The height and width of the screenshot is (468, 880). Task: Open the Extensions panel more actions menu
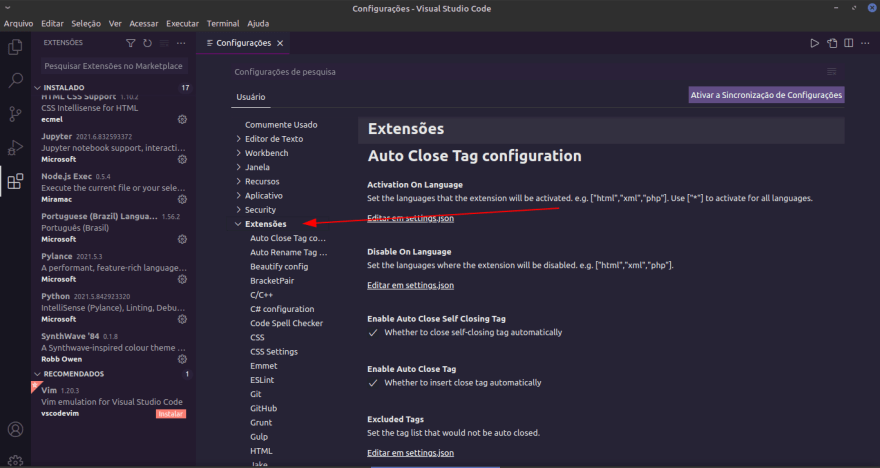pyautogui.click(x=181, y=43)
